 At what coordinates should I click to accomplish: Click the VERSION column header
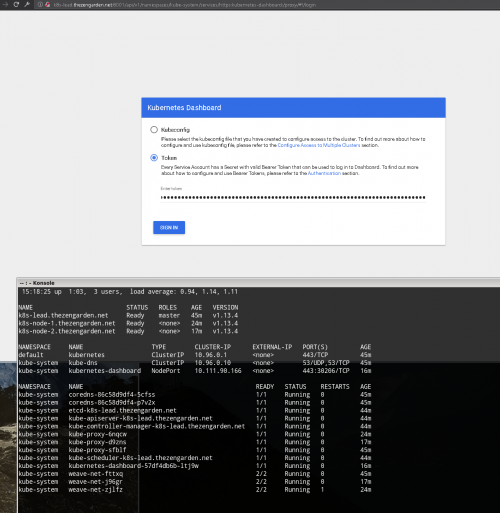click(225, 307)
